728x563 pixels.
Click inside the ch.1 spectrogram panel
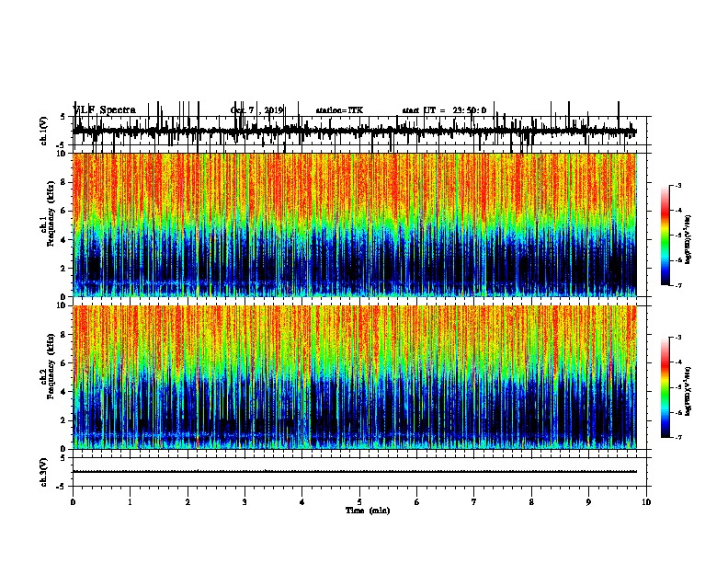click(354, 224)
